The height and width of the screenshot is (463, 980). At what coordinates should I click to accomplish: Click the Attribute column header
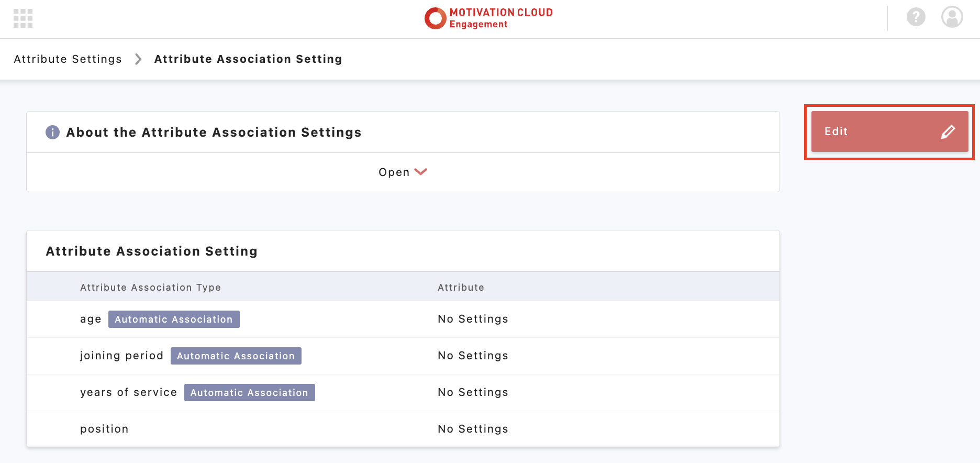coord(461,288)
